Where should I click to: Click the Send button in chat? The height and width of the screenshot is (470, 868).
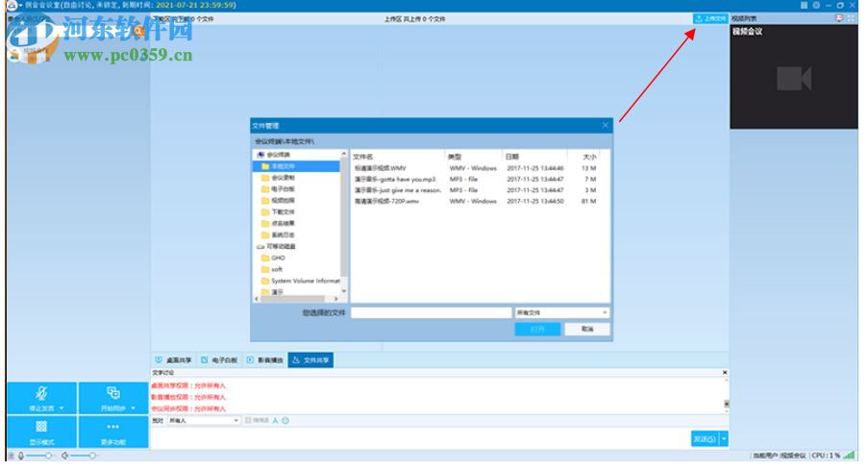coord(705,439)
